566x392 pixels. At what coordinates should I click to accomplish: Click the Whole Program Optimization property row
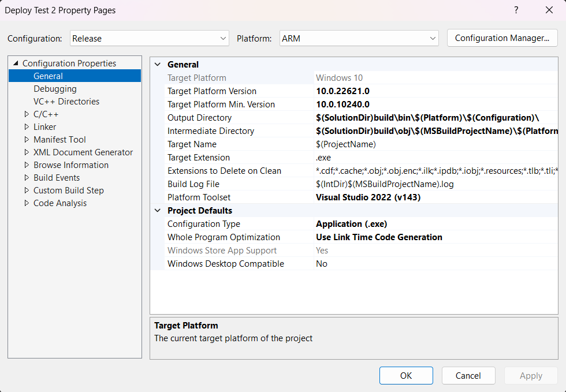click(x=224, y=237)
